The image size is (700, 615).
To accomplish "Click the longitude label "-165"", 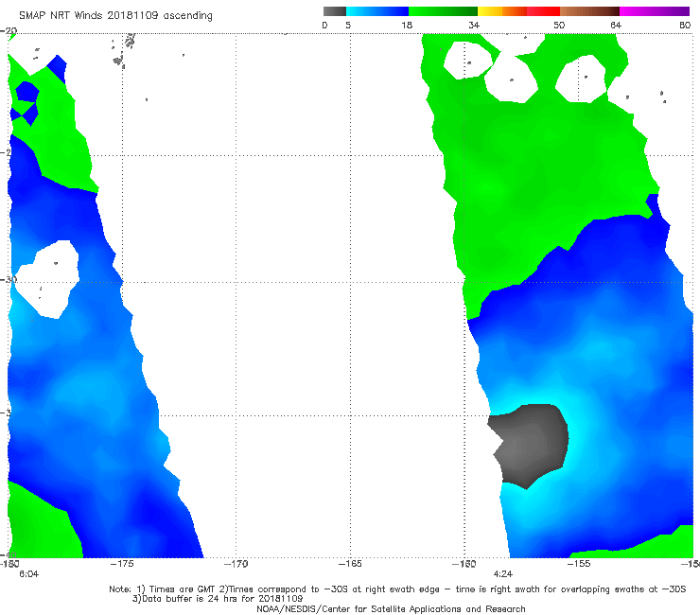I will pyautogui.click(x=350, y=564).
